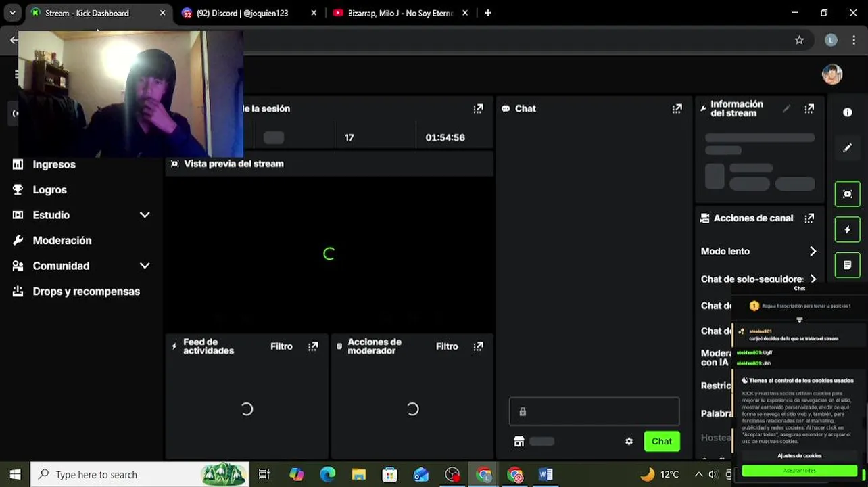Viewport: 868px width, 487px height.
Task: Open the info icon in right rail
Action: [847, 112]
